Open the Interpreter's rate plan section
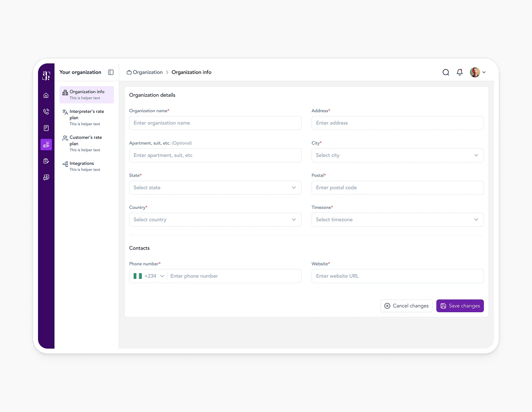The image size is (532, 412). coord(86,117)
